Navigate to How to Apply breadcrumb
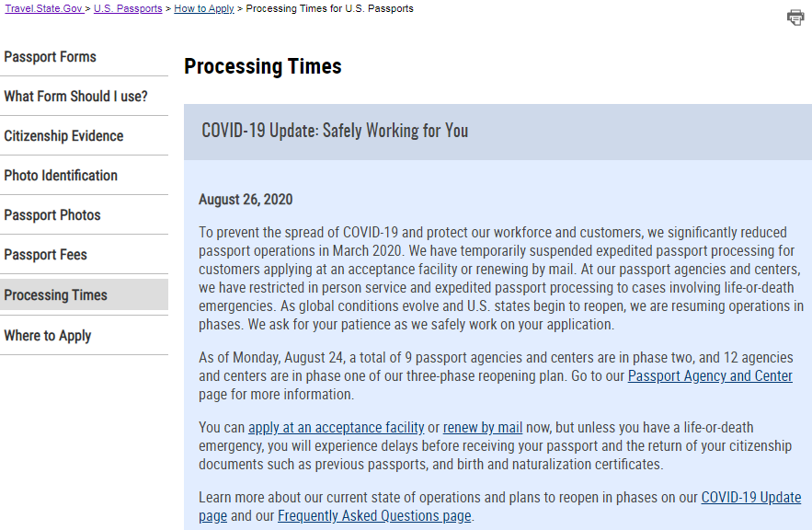This screenshot has height=530, width=812. 203,8
